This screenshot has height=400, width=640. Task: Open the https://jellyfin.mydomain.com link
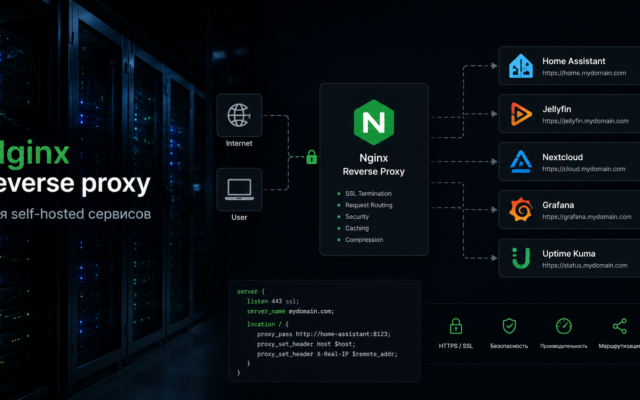585,121
